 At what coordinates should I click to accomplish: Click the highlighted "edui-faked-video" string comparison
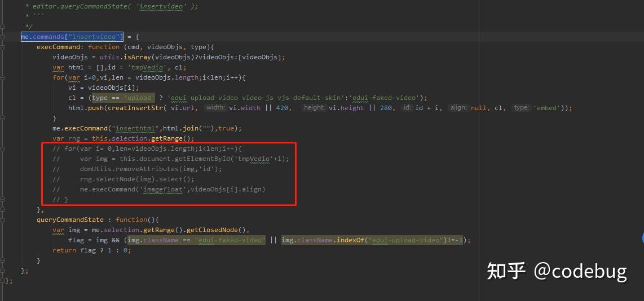(230, 240)
